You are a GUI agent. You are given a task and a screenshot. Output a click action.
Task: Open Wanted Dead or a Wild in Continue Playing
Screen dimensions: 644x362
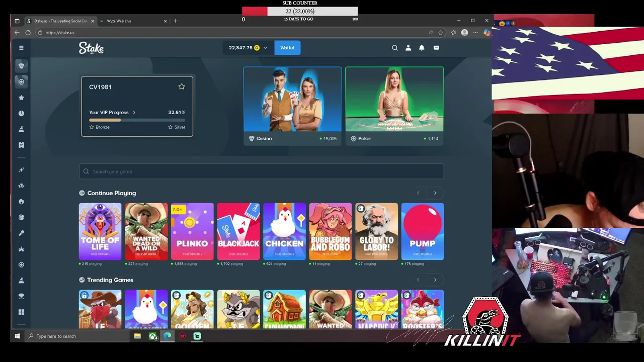point(146,231)
